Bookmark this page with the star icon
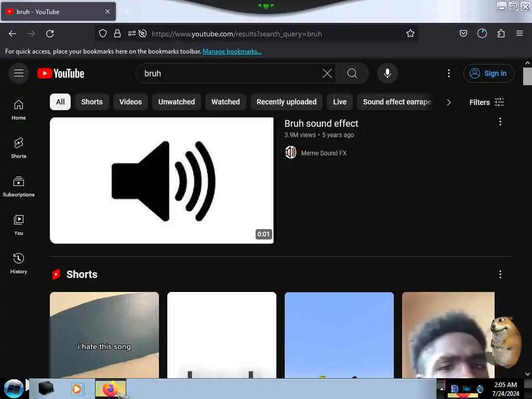Screen dimensions: 532x399 [x=410, y=33]
